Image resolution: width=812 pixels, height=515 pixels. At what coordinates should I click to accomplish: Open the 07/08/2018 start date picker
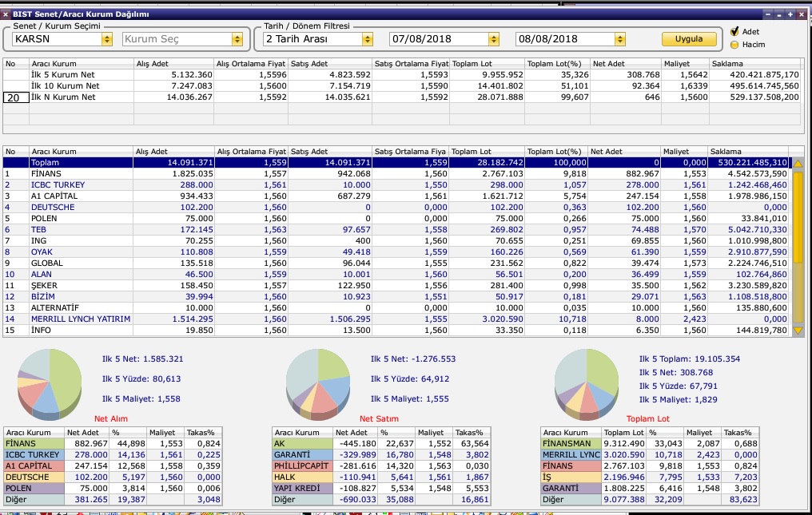494,39
